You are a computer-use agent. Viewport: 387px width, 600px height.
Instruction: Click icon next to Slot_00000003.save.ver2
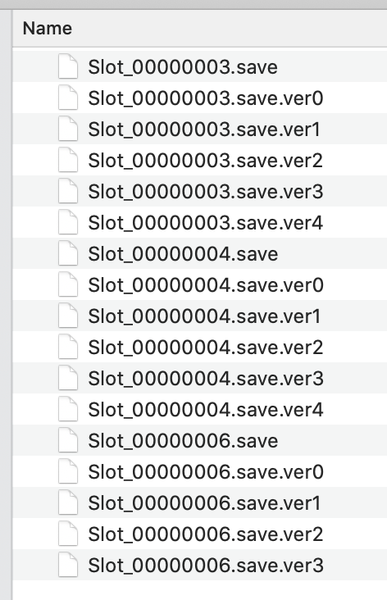click(68, 160)
